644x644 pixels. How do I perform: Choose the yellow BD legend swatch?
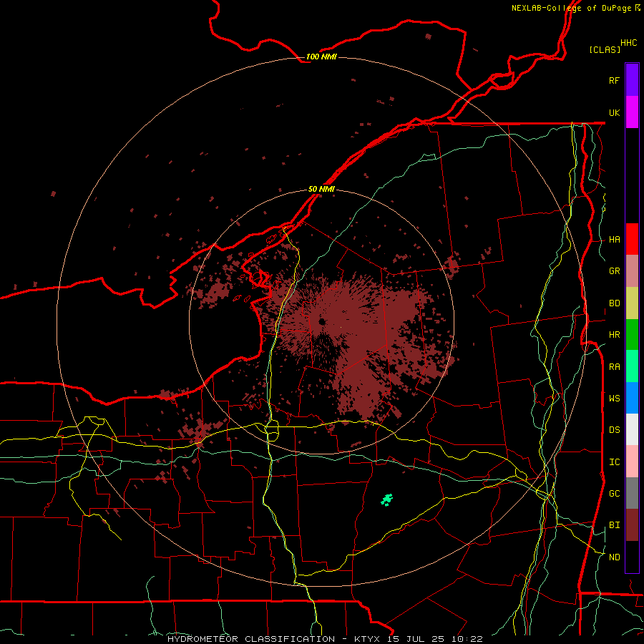point(632,303)
